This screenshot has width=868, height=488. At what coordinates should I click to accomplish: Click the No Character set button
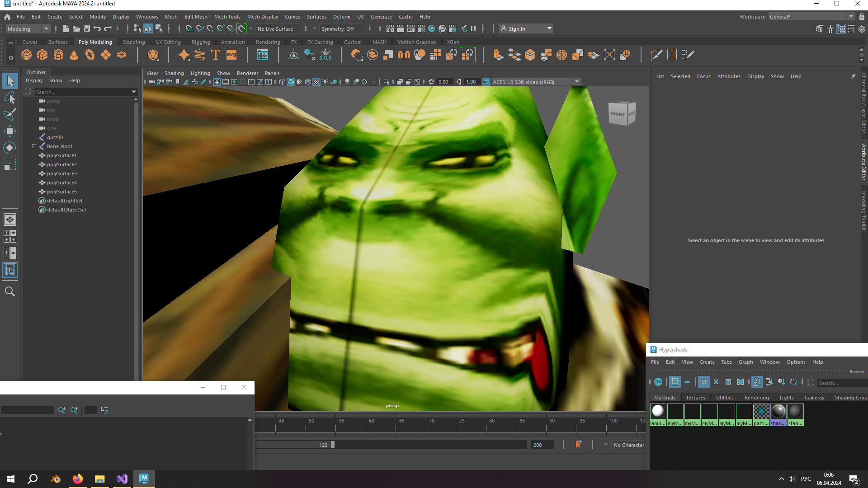pos(628,445)
